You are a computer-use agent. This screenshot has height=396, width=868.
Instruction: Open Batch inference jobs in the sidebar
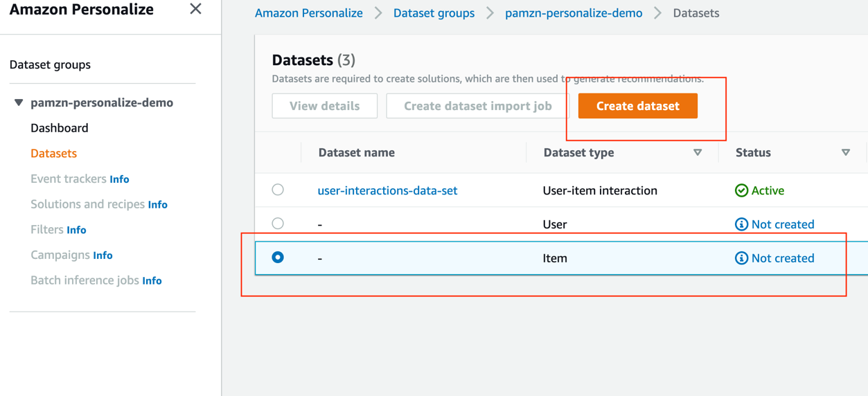(85, 280)
